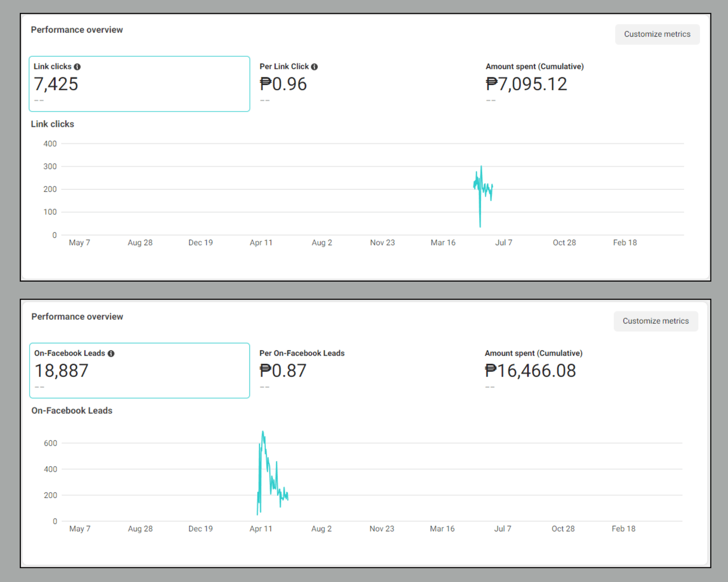Click the Link clicks chart title

(52, 124)
